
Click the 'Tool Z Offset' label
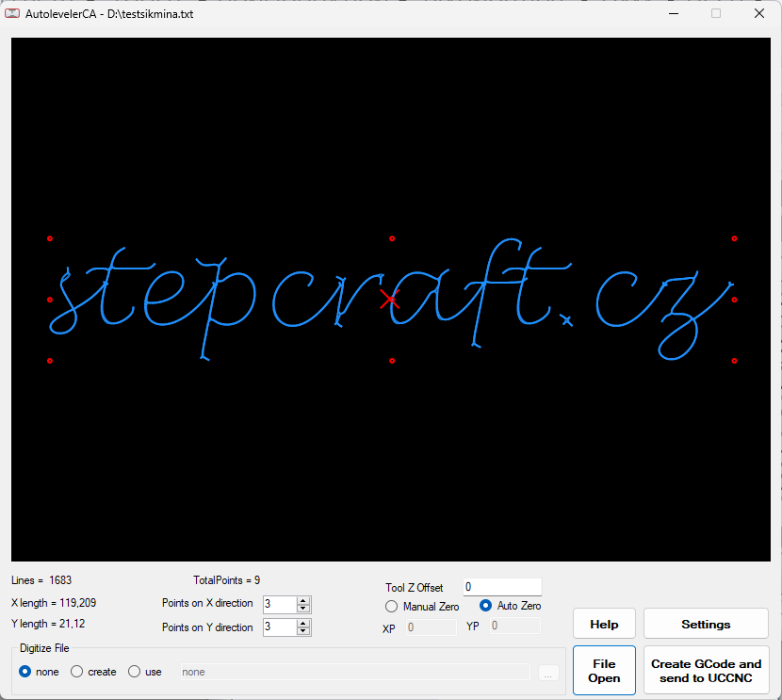pos(414,588)
